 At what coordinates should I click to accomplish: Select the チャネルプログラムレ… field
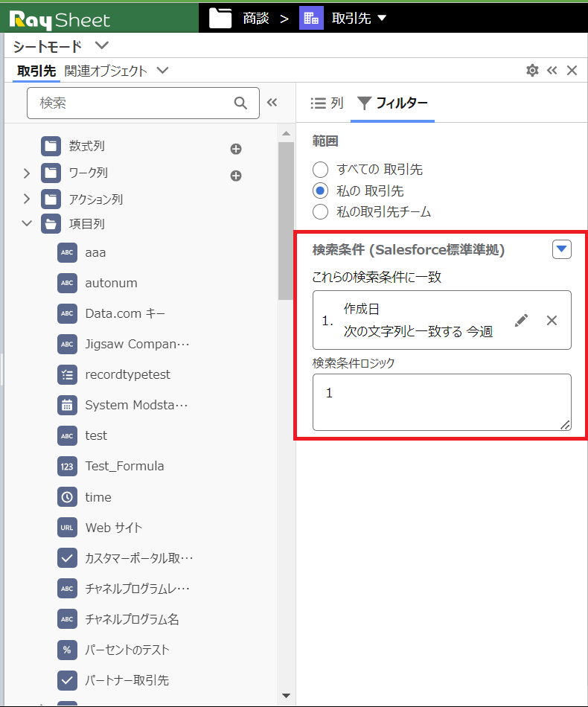(138, 589)
